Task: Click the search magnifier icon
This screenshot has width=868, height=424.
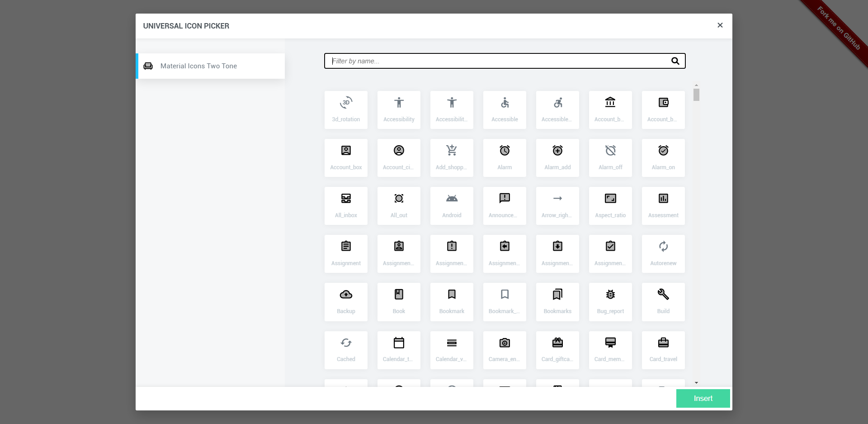Action: coord(675,61)
